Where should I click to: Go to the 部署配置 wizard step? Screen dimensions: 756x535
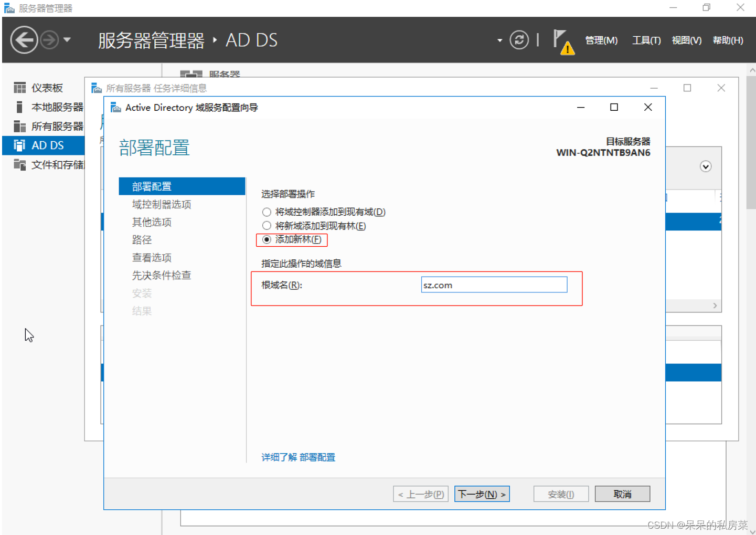[x=182, y=186]
